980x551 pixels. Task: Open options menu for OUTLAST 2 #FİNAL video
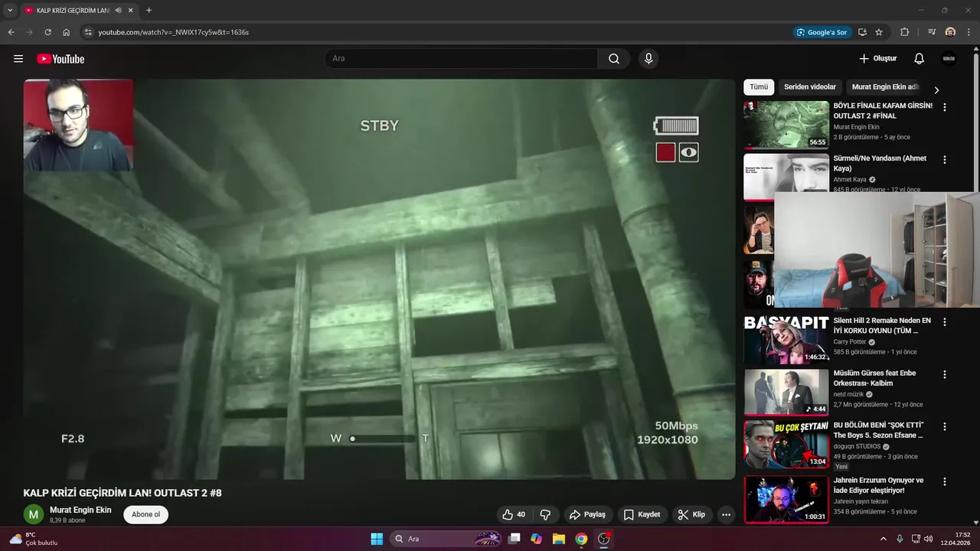click(x=944, y=108)
